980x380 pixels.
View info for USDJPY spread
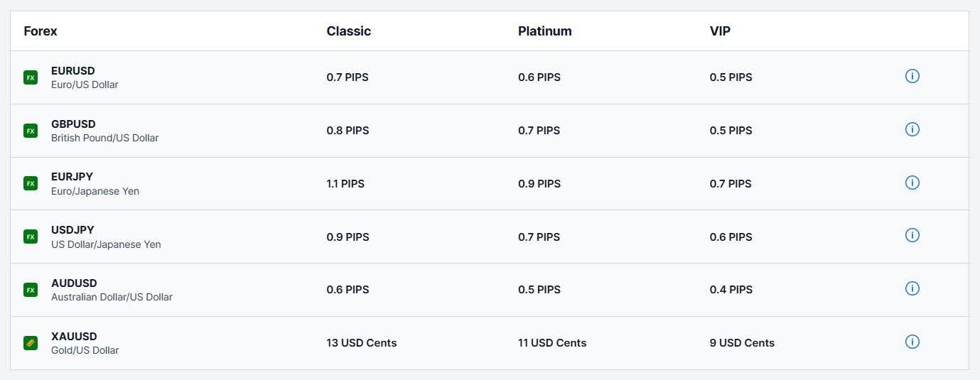click(x=912, y=235)
